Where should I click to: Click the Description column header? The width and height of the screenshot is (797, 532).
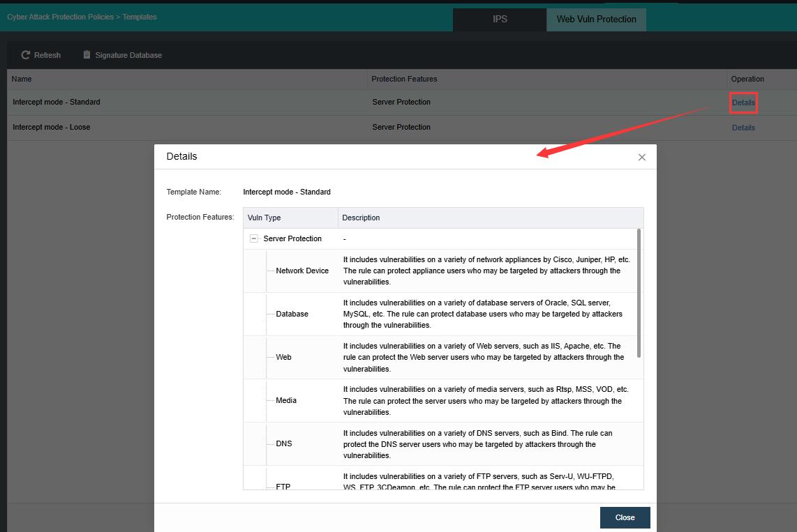tap(361, 218)
